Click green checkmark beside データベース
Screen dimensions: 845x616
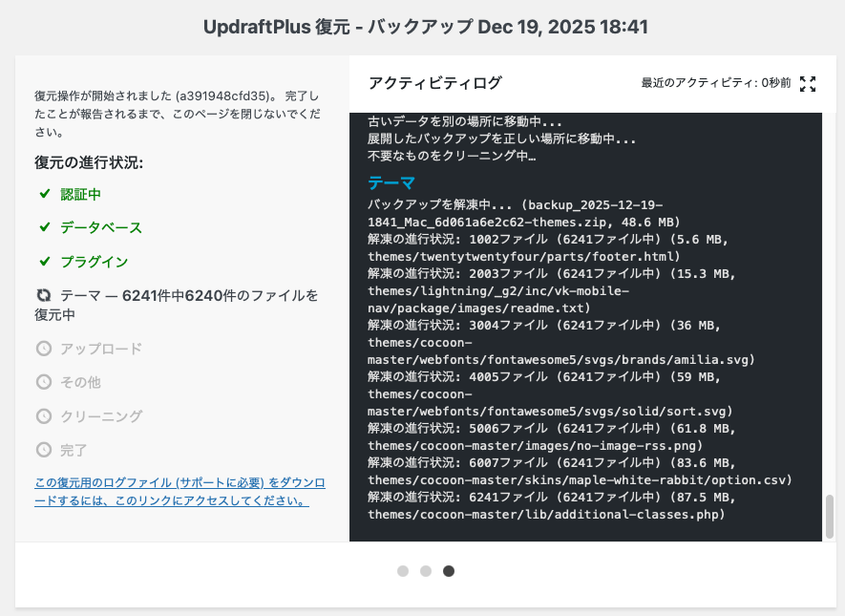click(44, 227)
